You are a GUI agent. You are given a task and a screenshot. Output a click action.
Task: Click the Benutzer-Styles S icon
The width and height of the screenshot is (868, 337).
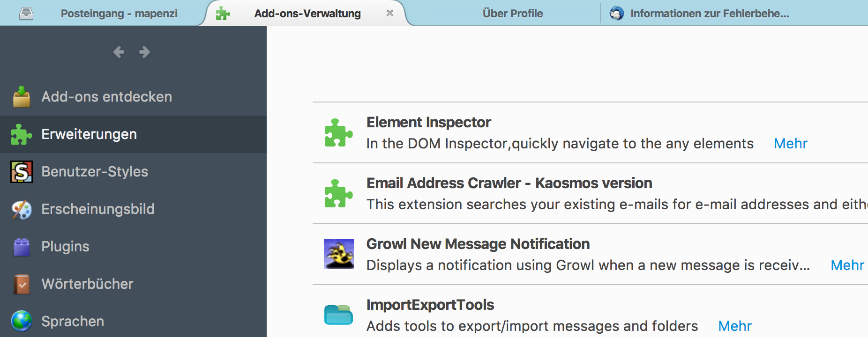22,172
